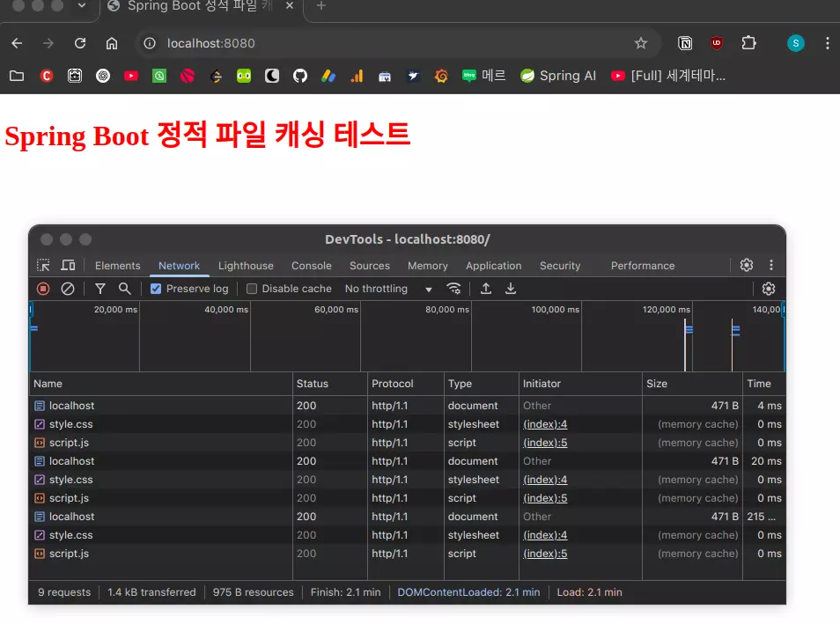Toggle the device toolbar icon in DevTools
The height and width of the screenshot is (624, 840).
tap(68, 265)
